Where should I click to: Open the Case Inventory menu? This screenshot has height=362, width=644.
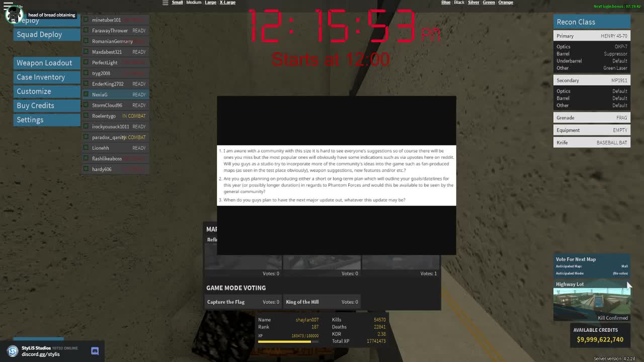point(41,77)
